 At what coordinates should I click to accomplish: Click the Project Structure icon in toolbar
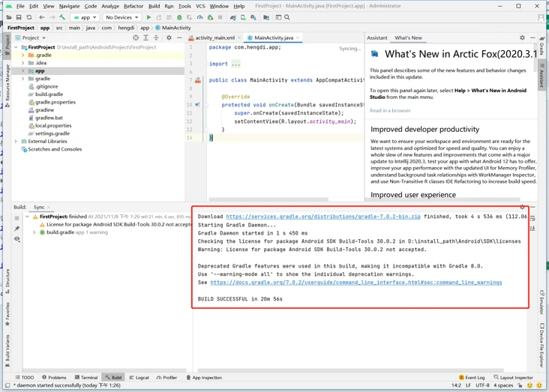[x=266, y=17]
